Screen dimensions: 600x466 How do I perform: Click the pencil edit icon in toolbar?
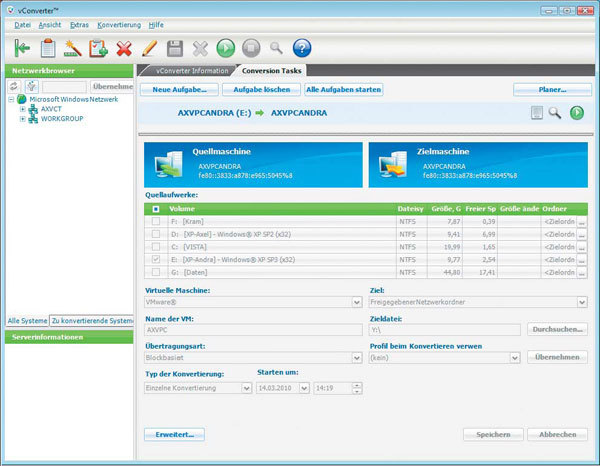(x=149, y=48)
